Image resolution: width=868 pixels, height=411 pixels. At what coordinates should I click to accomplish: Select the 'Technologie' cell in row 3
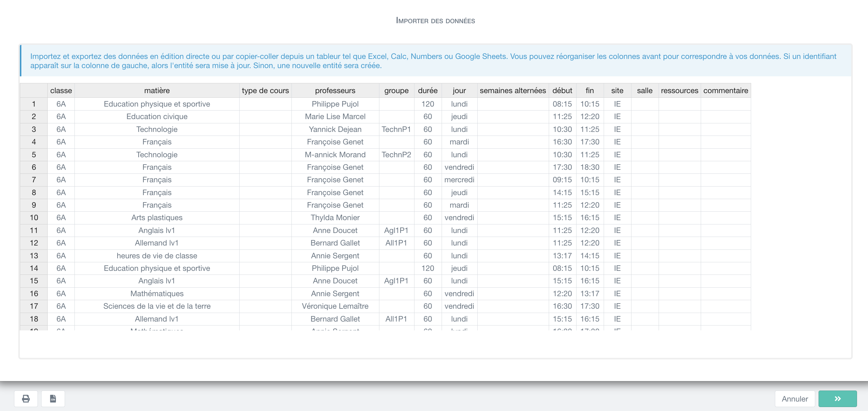(157, 129)
